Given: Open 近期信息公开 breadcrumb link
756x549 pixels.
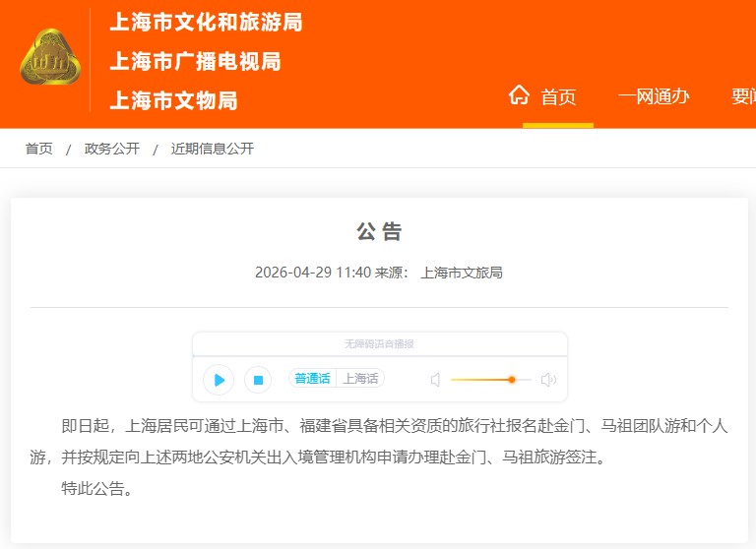Looking at the screenshot, I should (213, 149).
